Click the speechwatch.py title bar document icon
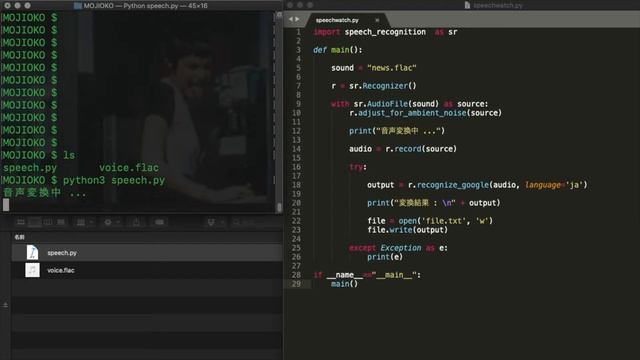This screenshot has height=360, width=640. click(x=467, y=5)
